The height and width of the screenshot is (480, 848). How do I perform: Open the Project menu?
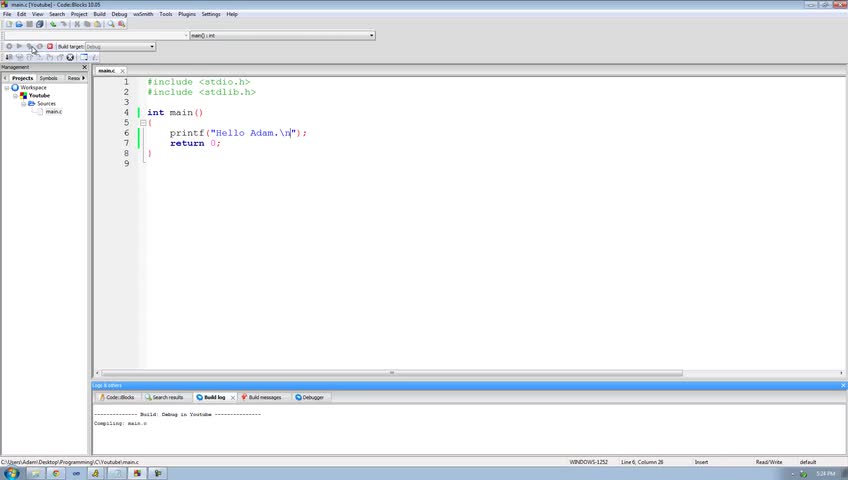79,14
